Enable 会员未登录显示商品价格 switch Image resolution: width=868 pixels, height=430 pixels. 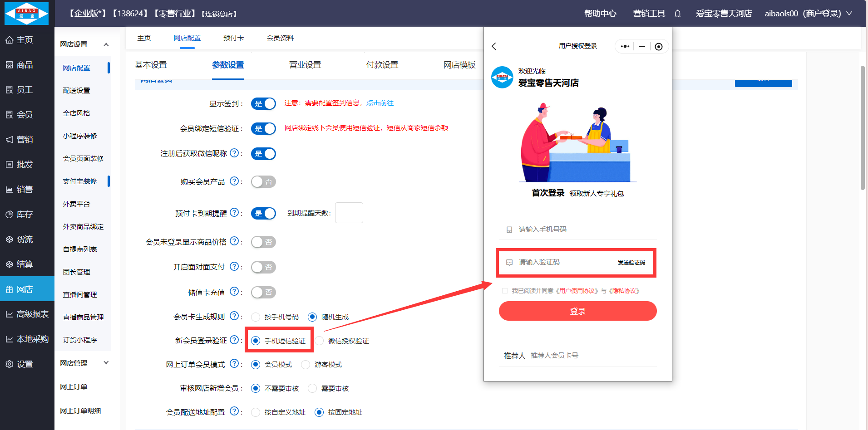[263, 242]
